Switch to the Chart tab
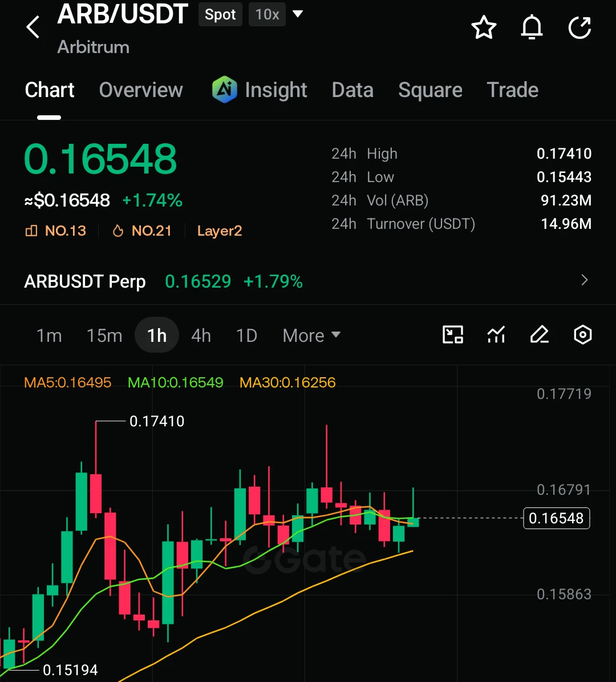Viewport: 616px width, 682px height. (x=50, y=90)
